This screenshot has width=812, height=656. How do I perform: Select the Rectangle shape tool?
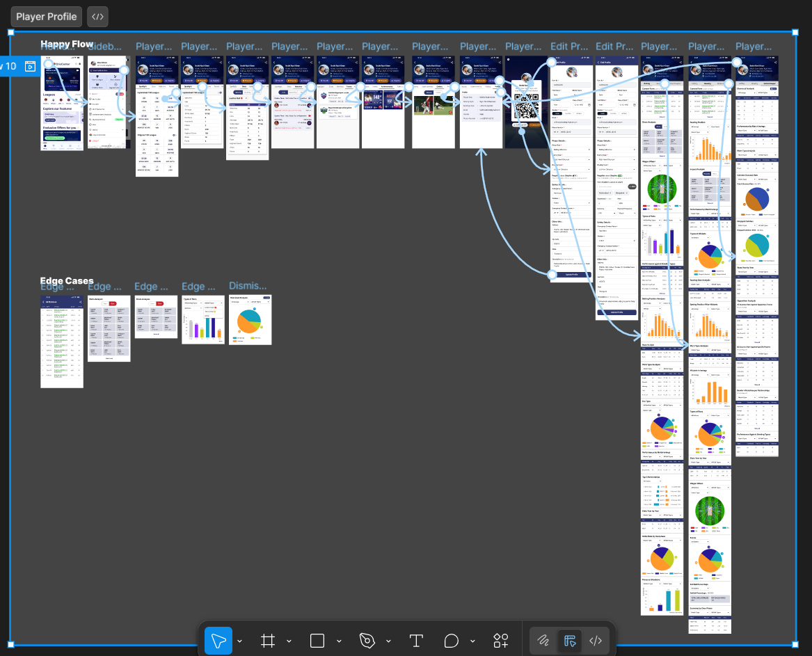(317, 641)
